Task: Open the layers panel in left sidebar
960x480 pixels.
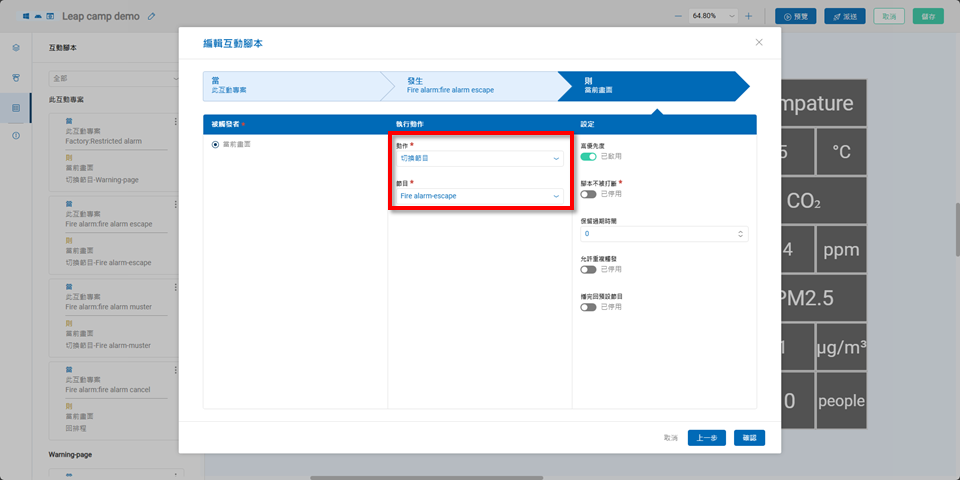Action: tap(16, 47)
